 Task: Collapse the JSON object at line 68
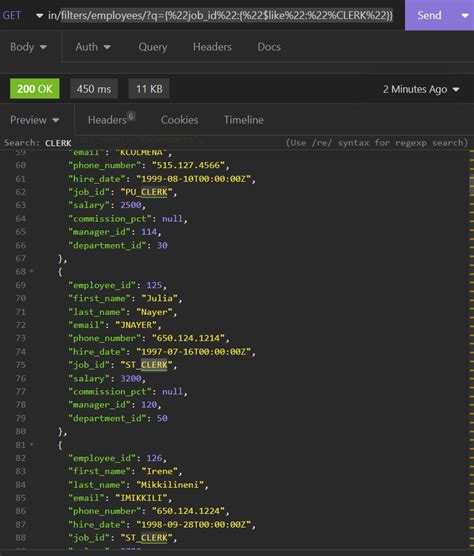pos(32,271)
